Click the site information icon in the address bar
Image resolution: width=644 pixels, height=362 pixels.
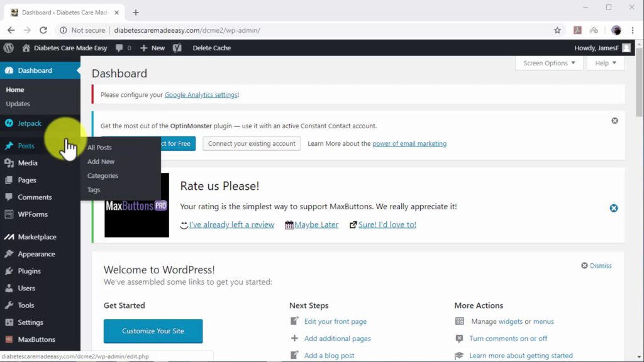pyautogui.click(x=64, y=30)
